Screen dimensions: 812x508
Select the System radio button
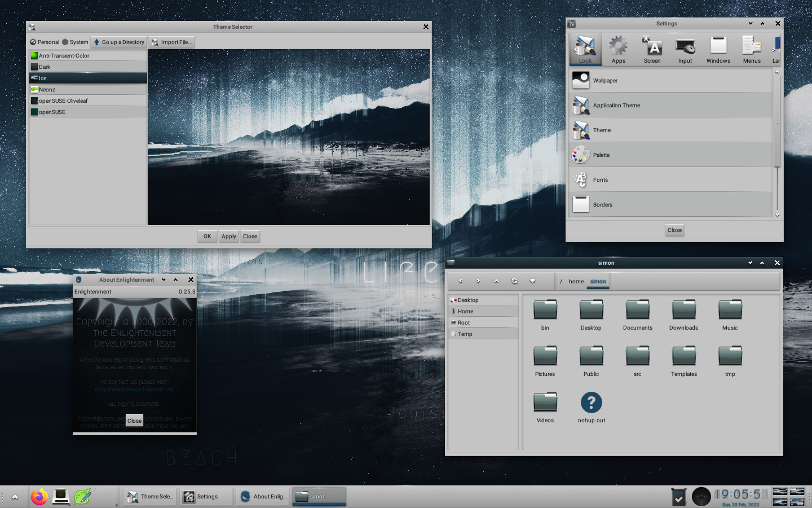[65, 42]
